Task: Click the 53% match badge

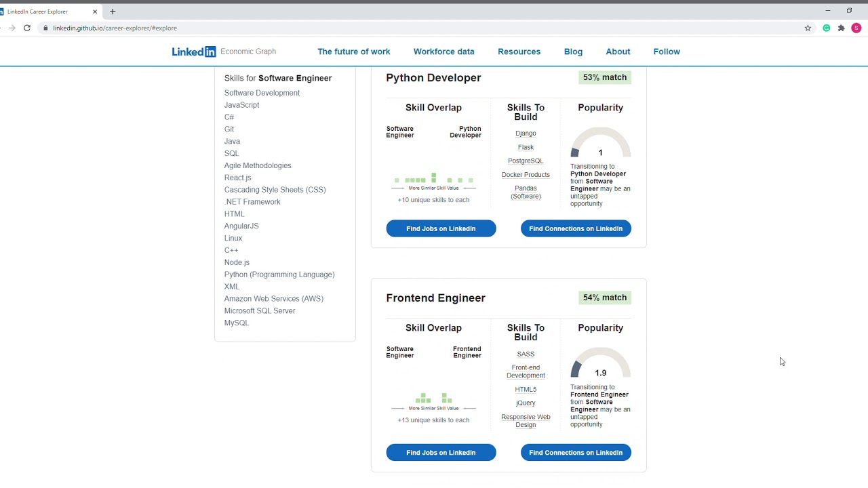Action: (x=605, y=77)
